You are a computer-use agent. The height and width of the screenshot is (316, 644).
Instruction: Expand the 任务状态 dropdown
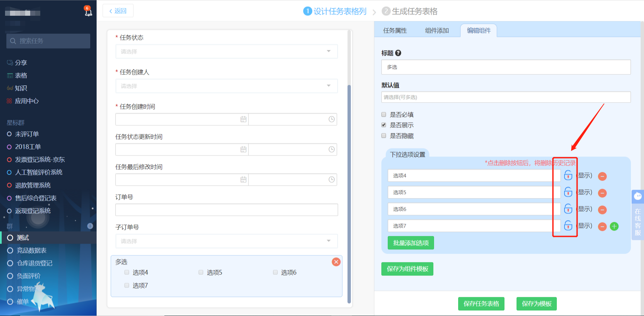click(x=226, y=52)
